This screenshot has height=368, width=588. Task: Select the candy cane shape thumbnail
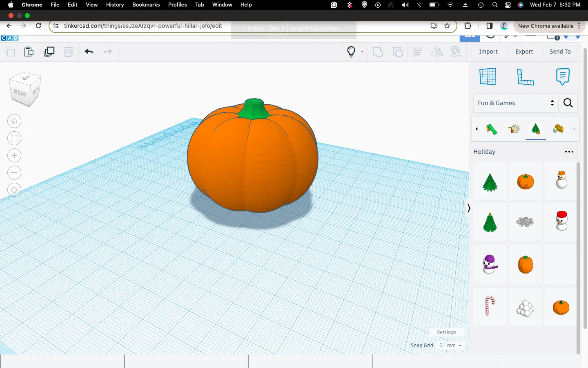pos(490,306)
